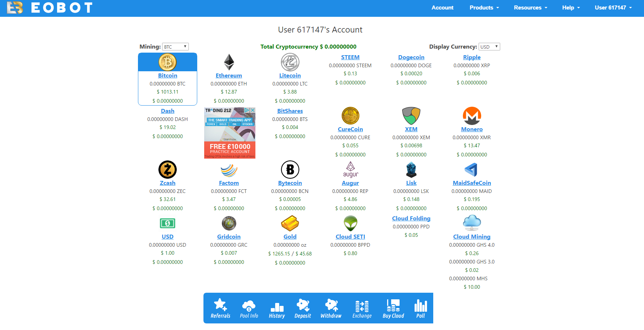Open the Cloud SETI link

(x=351, y=237)
